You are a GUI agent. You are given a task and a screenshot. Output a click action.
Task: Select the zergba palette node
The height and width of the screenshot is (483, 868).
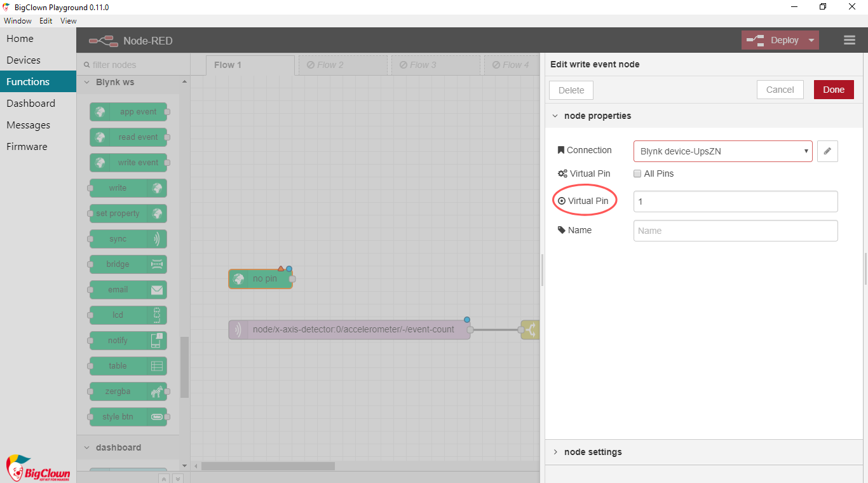(x=128, y=391)
